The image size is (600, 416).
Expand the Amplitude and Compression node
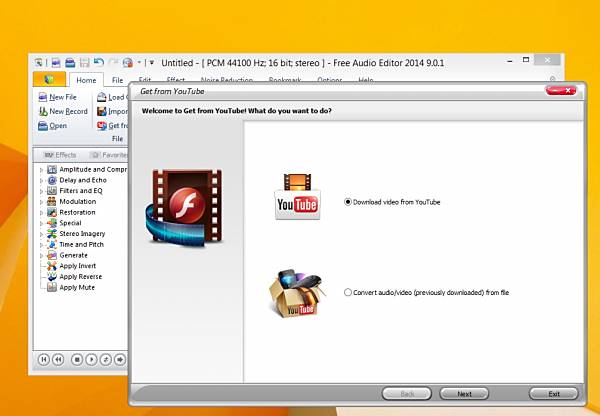41,170
